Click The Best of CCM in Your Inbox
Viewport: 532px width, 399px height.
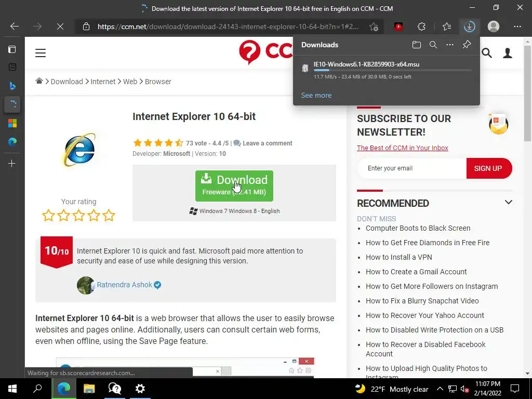403,148
